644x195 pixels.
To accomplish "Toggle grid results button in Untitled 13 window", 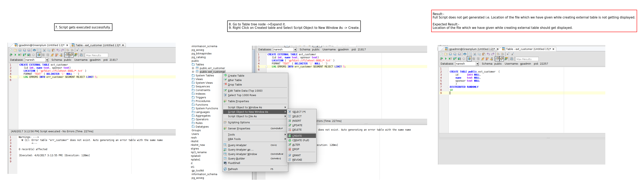I will tap(67, 55).
